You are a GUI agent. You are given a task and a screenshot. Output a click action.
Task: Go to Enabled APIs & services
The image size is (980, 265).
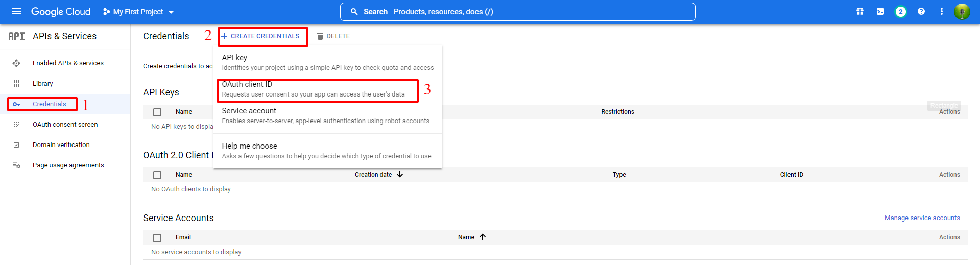(x=68, y=63)
